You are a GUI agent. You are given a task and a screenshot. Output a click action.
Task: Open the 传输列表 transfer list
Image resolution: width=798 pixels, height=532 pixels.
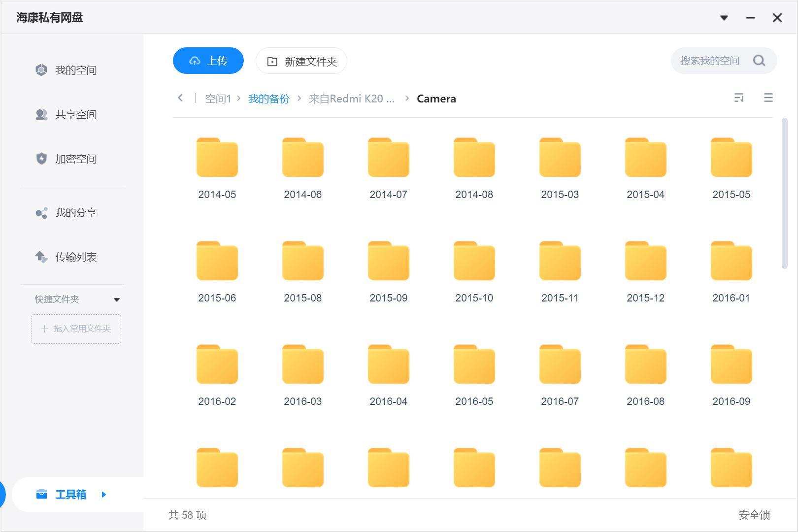(x=76, y=257)
